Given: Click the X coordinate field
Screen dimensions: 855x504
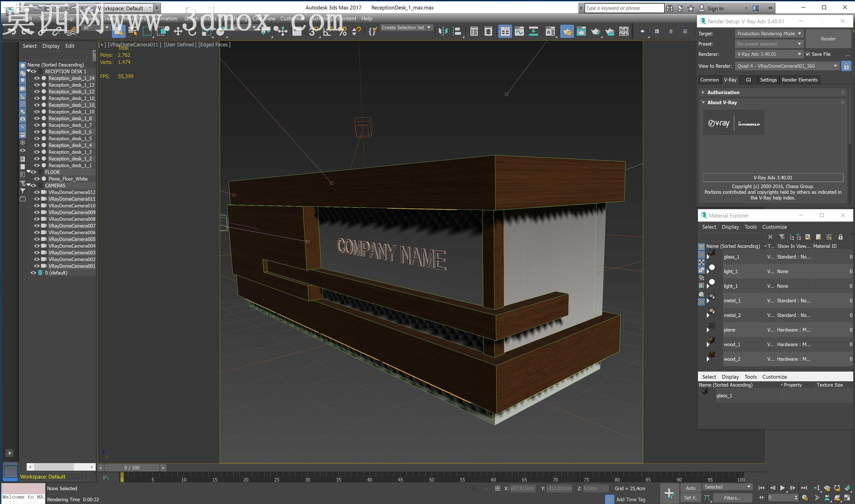Looking at the screenshot, I should click(523, 488).
